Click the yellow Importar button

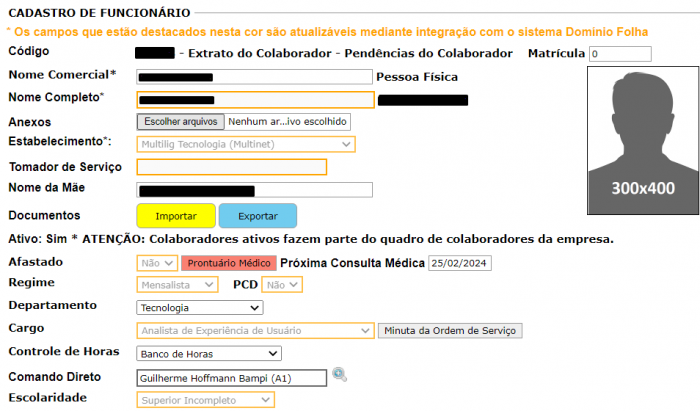pos(175,216)
